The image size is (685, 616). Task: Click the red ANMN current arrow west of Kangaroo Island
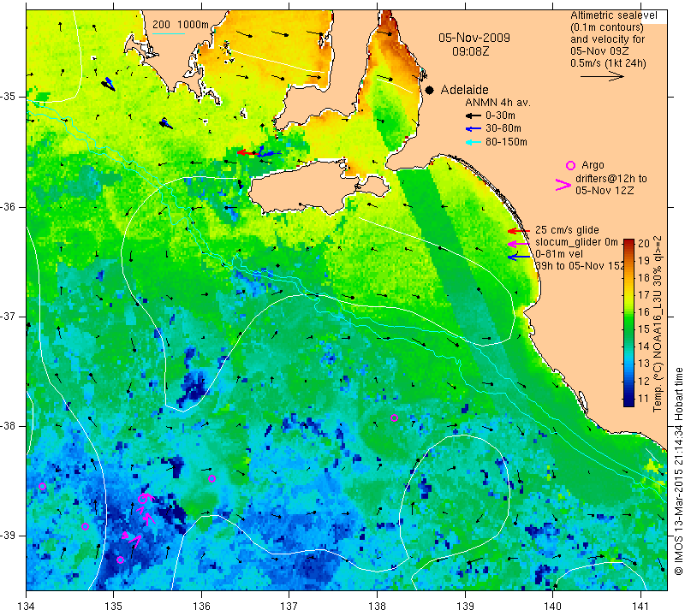click(x=247, y=152)
